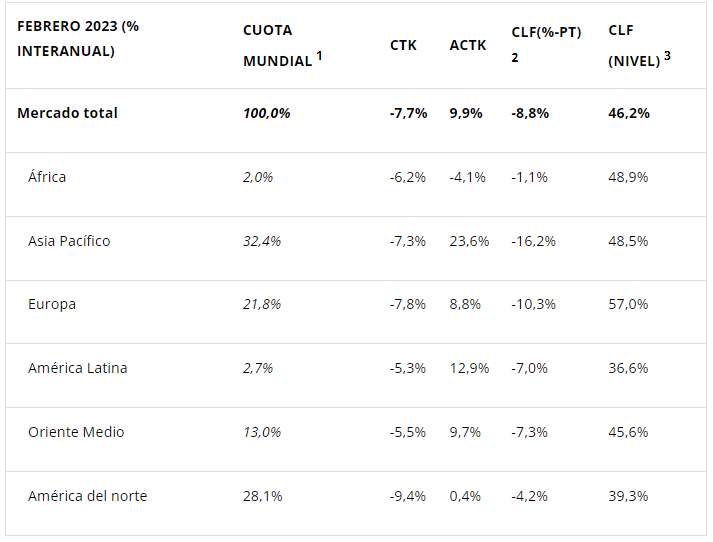Select the África row label
This screenshot has width=713, height=542.
pyautogui.click(x=47, y=177)
